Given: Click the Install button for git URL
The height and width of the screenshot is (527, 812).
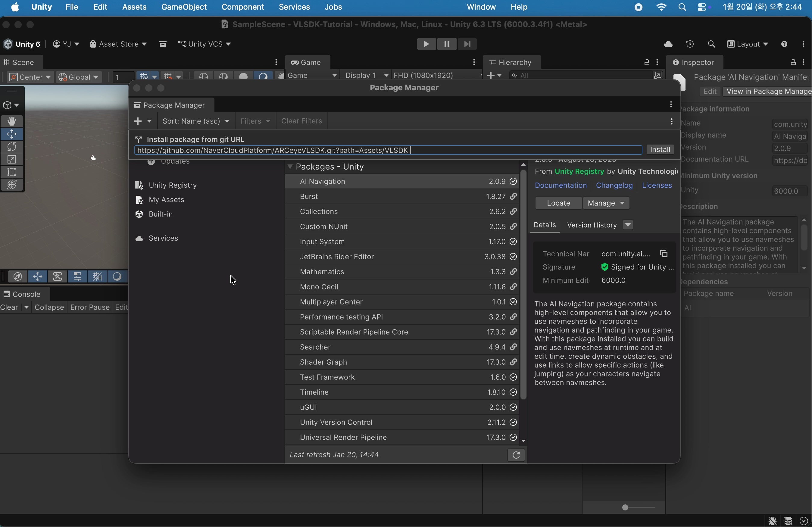Looking at the screenshot, I should tap(660, 150).
